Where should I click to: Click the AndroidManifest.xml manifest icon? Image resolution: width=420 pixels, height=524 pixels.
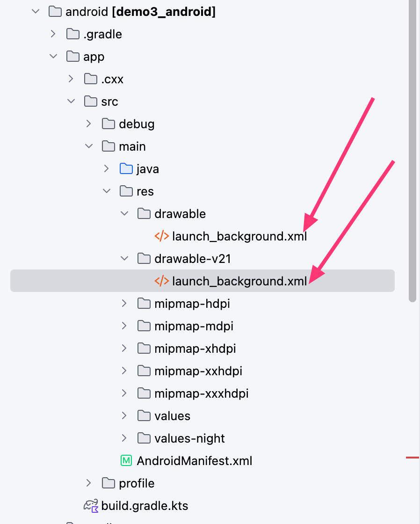click(126, 461)
